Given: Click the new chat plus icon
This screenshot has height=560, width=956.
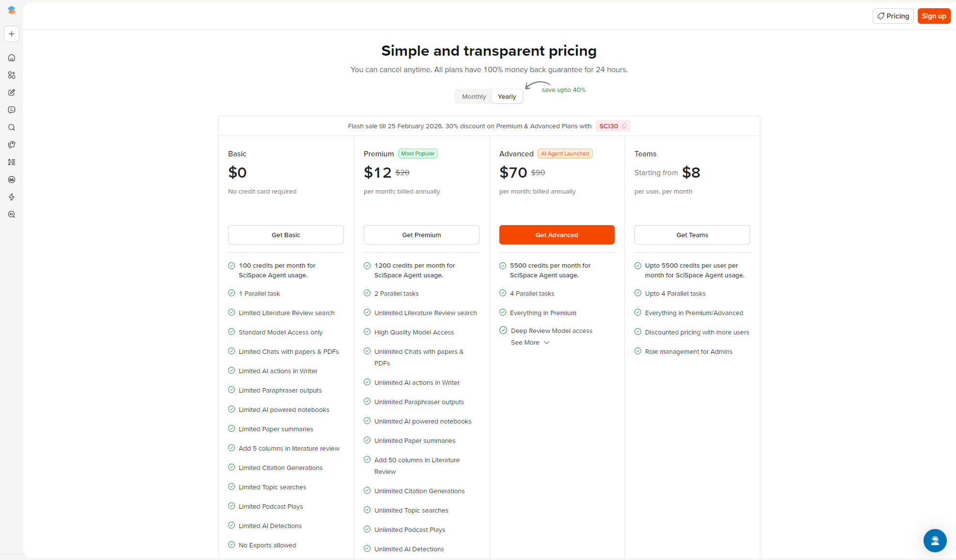Looking at the screenshot, I should [x=12, y=34].
